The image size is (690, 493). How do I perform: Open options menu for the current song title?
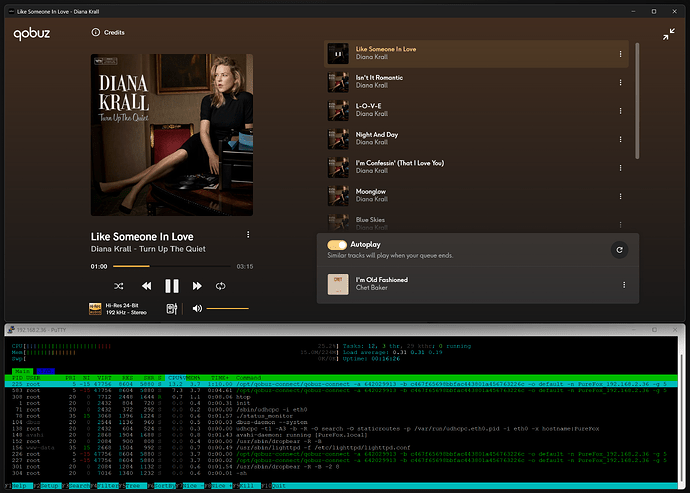pyautogui.click(x=248, y=235)
